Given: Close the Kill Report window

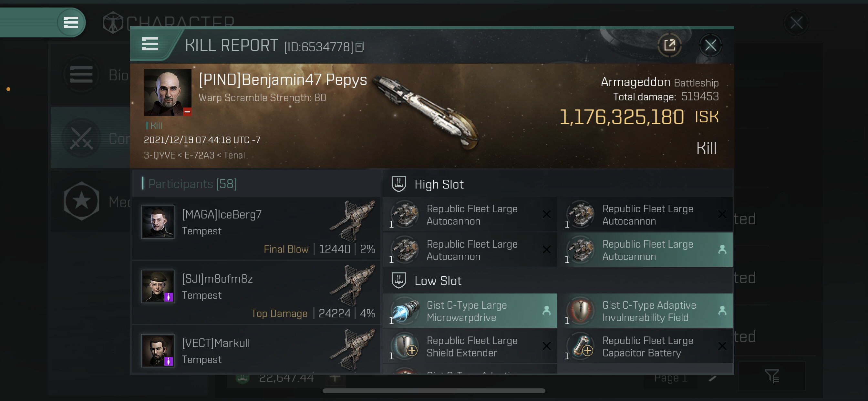Looking at the screenshot, I should (710, 45).
